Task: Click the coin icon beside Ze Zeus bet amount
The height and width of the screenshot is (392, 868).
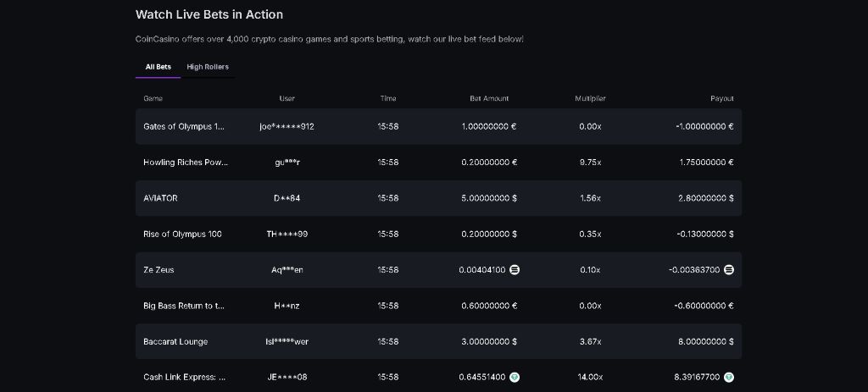Action: (x=514, y=270)
